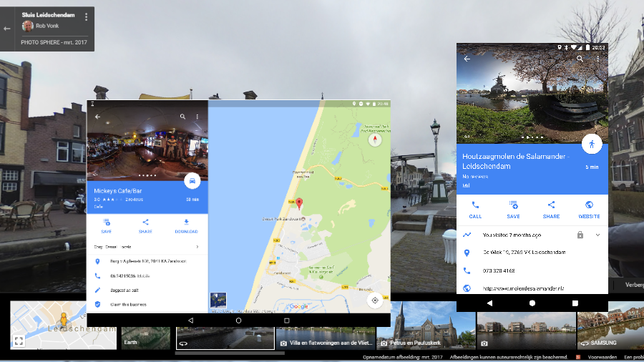Image resolution: width=644 pixels, height=362 pixels.
Task: Open the Petrus en Pauluskerk photo thumbnail
Action: click(426, 330)
